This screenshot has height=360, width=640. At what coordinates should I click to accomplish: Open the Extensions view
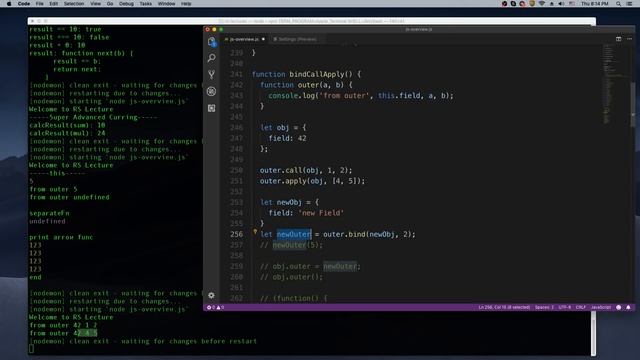click(x=211, y=108)
